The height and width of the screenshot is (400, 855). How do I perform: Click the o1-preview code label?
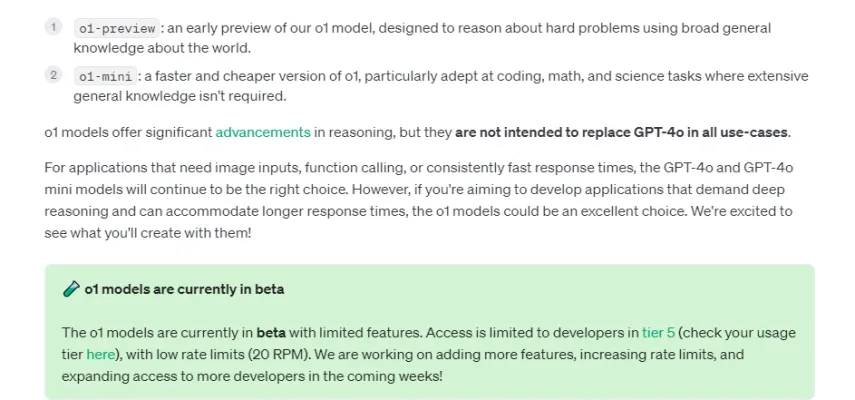click(117, 29)
